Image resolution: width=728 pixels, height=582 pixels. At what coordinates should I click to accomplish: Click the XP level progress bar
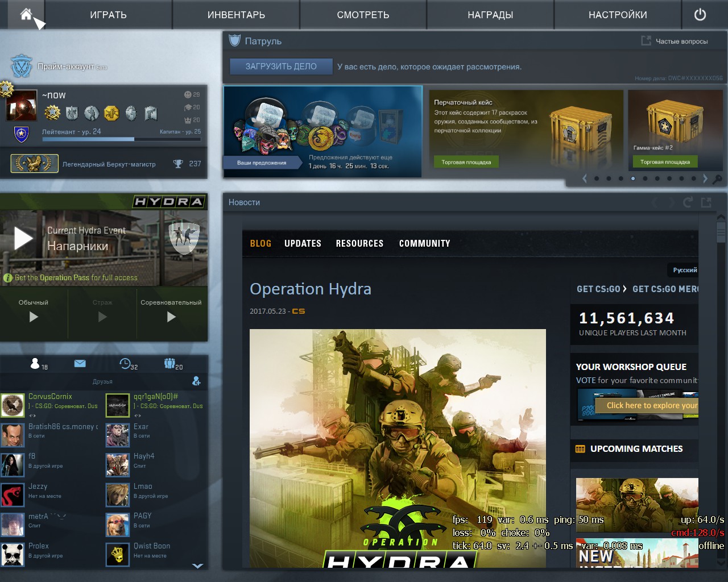click(121, 139)
